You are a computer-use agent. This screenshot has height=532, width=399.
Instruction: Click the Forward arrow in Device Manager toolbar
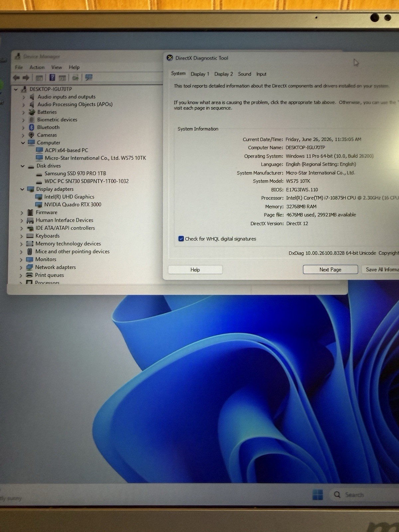pos(26,78)
